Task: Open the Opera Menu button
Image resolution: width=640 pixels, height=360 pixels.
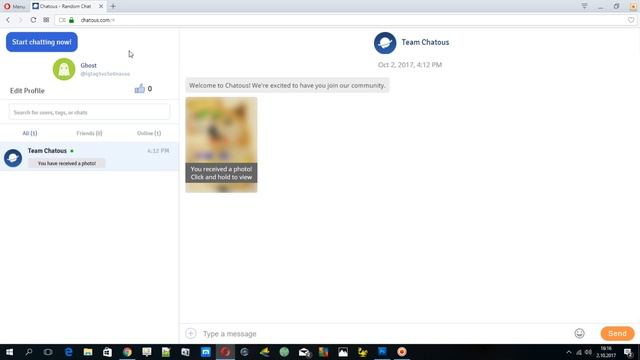Action: point(14,6)
